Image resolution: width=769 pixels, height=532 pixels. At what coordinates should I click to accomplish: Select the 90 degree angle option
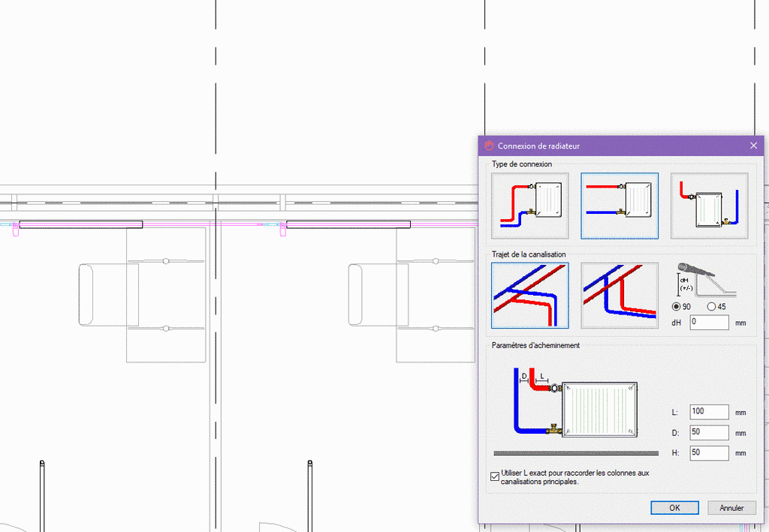tap(676, 307)
